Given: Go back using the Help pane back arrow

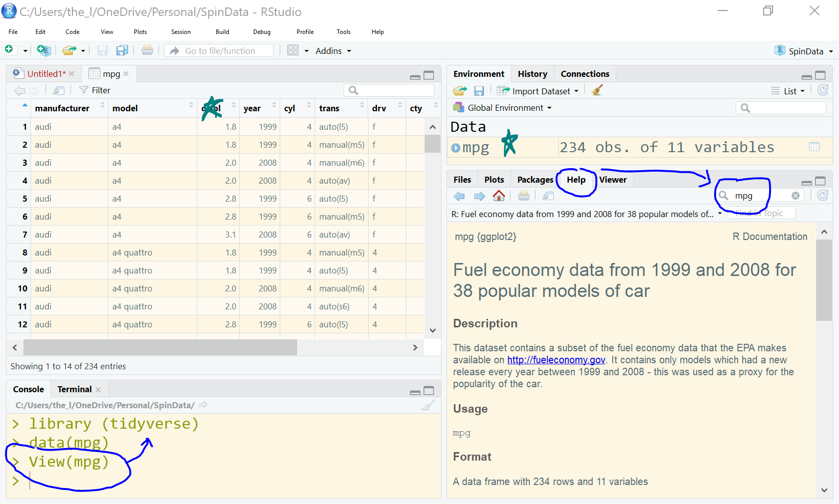Looking at the screenshot, I should 459,196.
